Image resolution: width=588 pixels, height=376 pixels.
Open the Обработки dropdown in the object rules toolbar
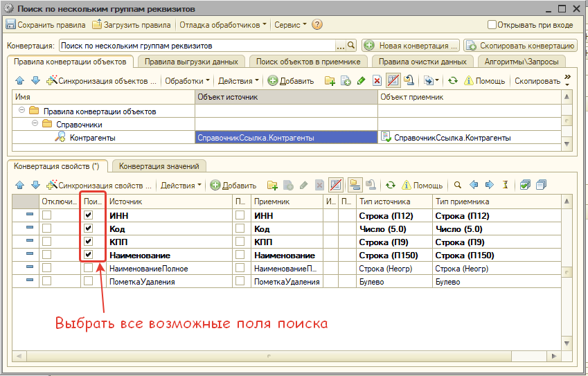[x=187, y=80]
